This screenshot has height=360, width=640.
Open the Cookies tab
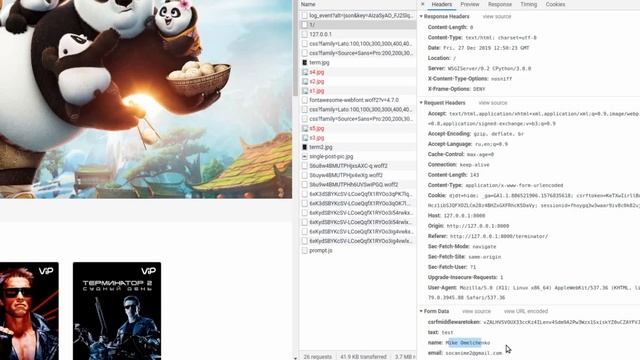[x=555, y=4]
